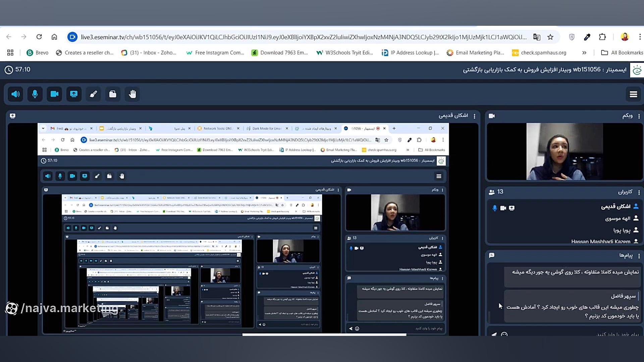The width and height of the screenshot is (644, 362).
Task: Click the translate page icon
Action: [537, 37]
